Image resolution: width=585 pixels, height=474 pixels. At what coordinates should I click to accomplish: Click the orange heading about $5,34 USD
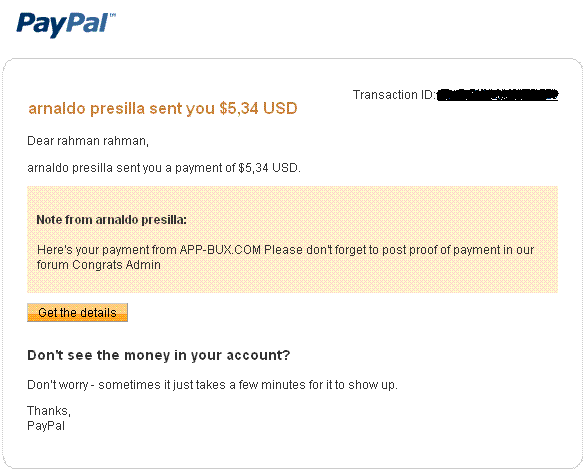[x=163, y=108]
